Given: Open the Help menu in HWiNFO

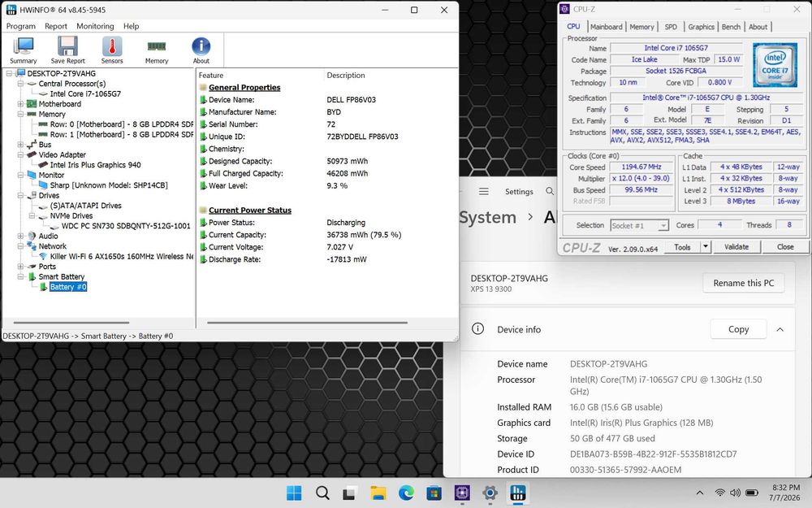Looking at the screenshot, I should pos(131,26).
